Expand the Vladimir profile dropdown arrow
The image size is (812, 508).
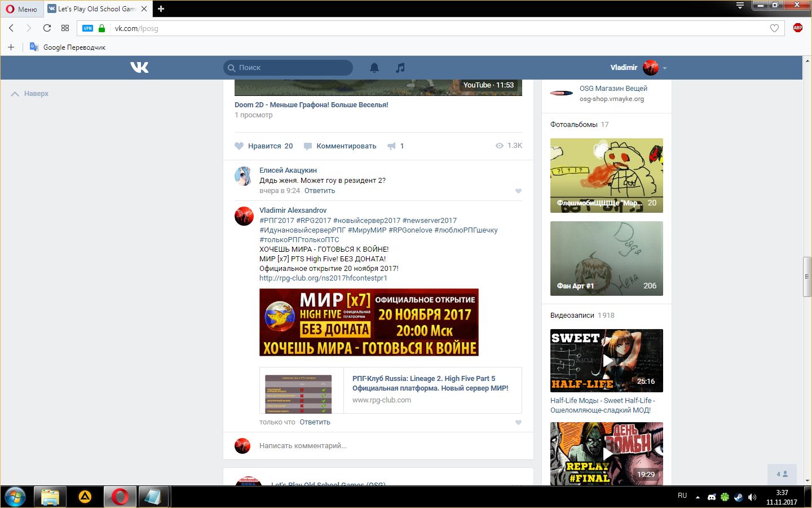pyautogui.click(x=665, y=68)
